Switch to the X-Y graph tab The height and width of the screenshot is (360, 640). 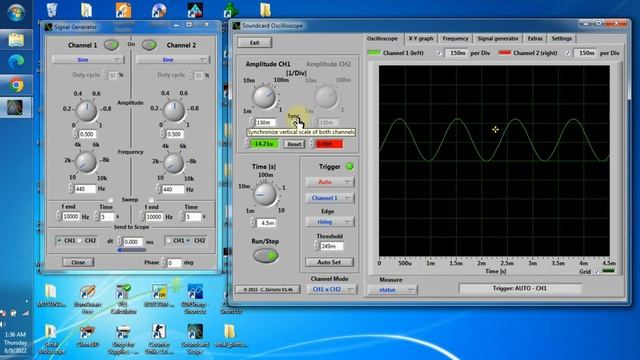tap(421, 38)
